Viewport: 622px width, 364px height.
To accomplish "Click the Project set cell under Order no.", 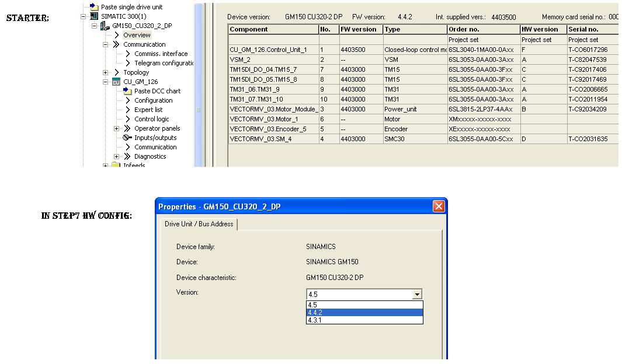I will click(484, 40).
